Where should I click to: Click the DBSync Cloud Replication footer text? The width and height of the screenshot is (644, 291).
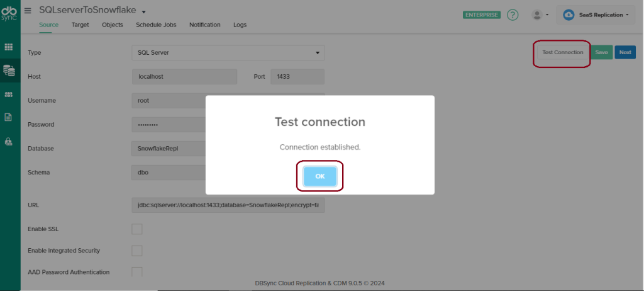[320, 283]
